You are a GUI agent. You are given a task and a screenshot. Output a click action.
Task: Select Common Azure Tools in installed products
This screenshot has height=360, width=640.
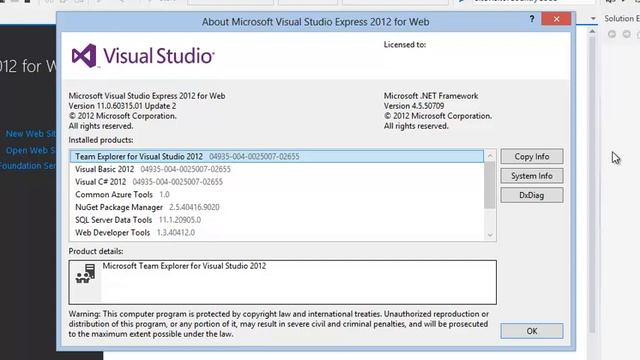tap(277, 194)
